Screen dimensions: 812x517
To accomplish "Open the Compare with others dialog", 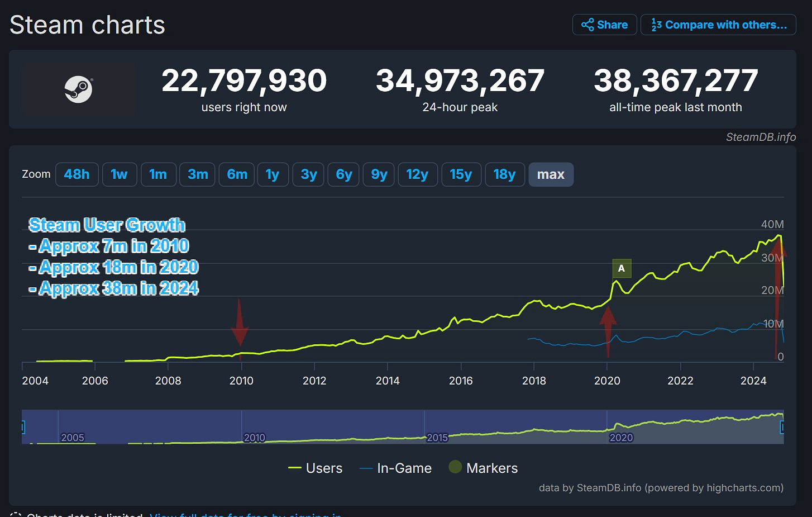I will [718, 25].
